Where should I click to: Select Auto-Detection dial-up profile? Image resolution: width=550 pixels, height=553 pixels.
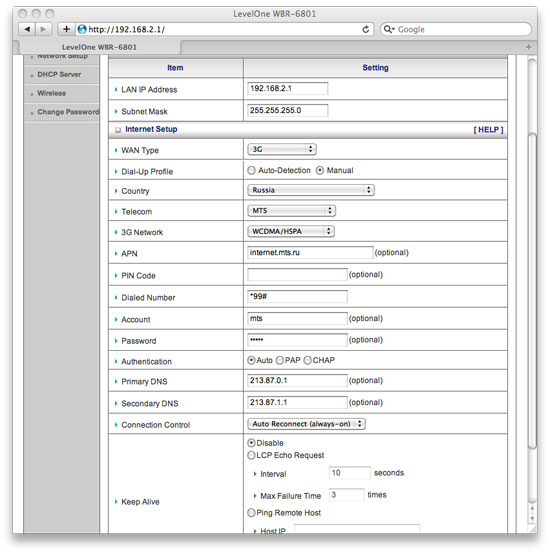pos(251,170)
